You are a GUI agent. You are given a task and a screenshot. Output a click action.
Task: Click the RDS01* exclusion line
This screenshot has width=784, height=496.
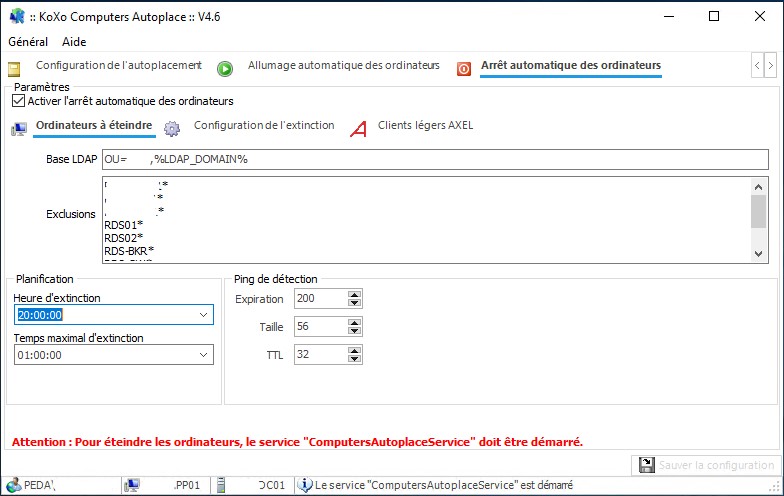point(124,225)
